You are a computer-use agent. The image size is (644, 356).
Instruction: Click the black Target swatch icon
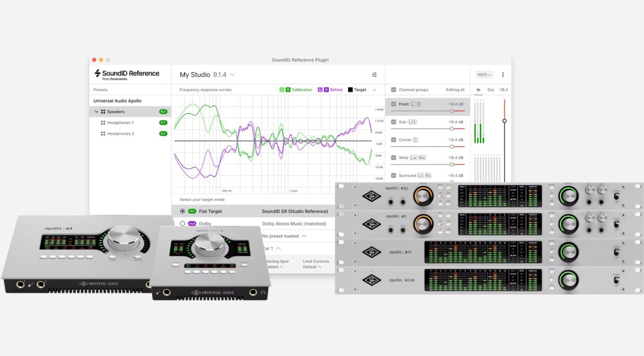(x=350, y=89)
